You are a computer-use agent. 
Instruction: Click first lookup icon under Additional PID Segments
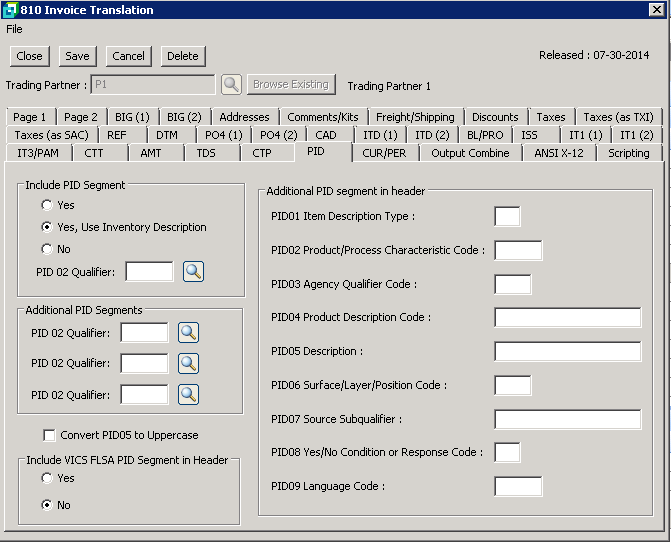click(188, 333)
